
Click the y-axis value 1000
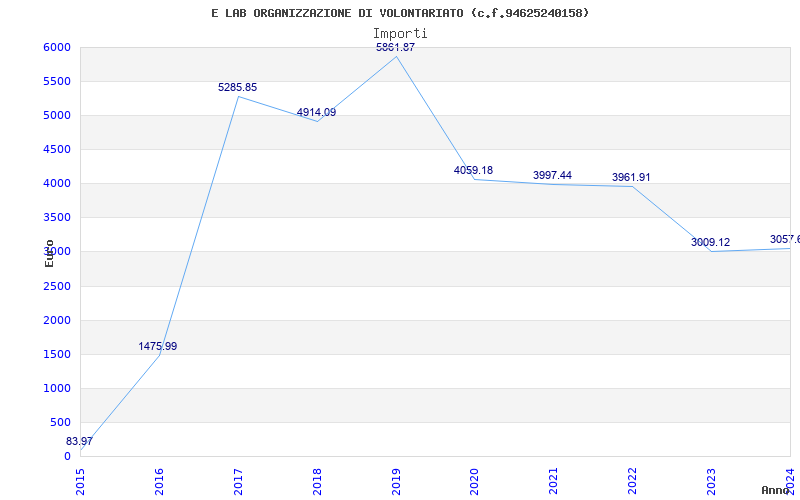click(x=57, y=388)
